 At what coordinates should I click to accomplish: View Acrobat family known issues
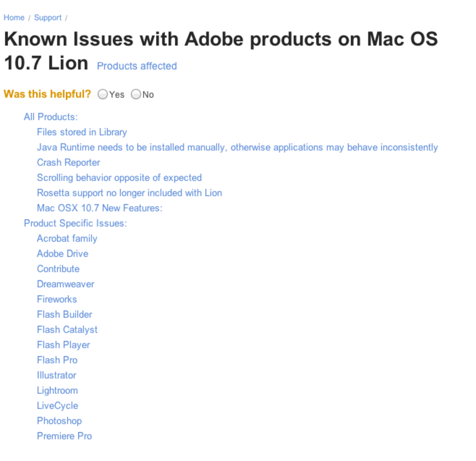(67, 238)
